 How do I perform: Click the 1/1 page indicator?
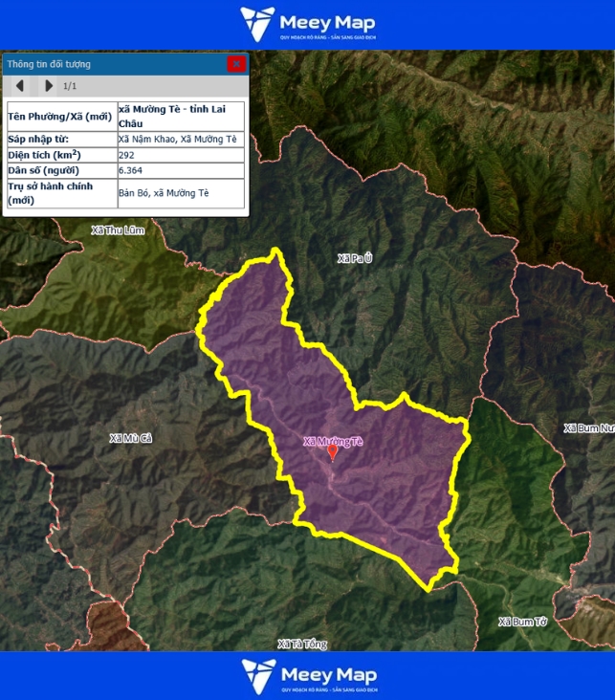coord(70,86)
